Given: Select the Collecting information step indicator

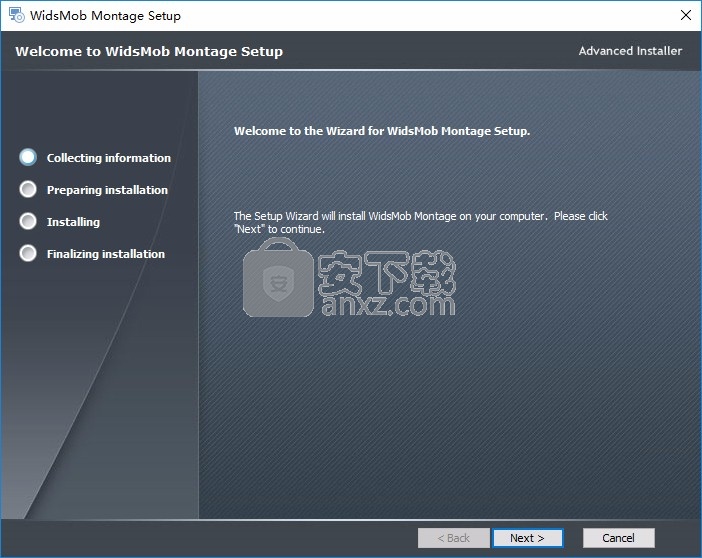Looking at the screenshot, I should click(28, 157).
